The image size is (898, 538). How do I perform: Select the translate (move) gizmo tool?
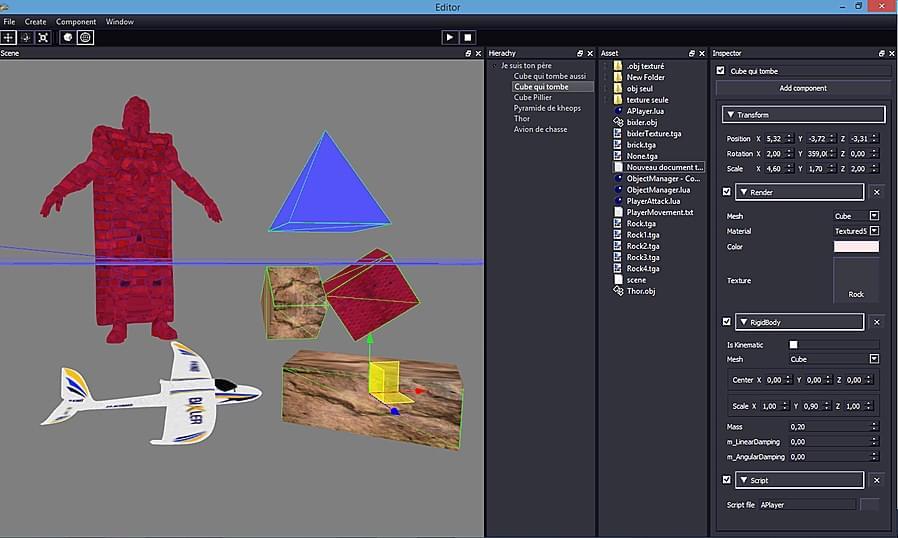click(x=9, y=37)
